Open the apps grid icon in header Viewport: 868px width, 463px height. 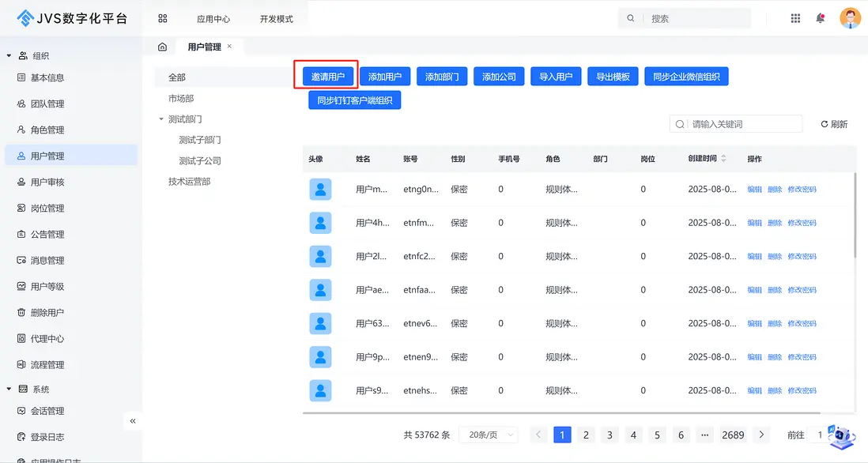(795, 18)
